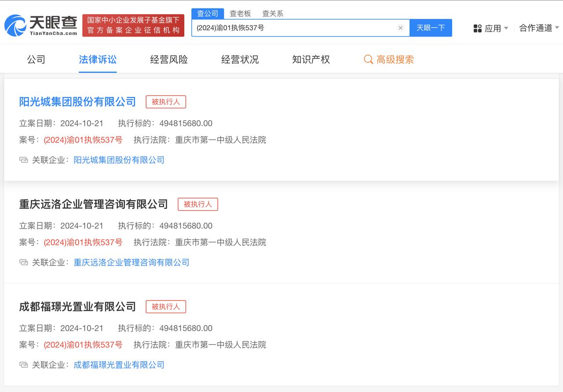The height and width of the screenshot is (392, 563).
Task: Click link icon beside 重庆远洛企业管理咨询 关联企业
Action: point(24,262)
